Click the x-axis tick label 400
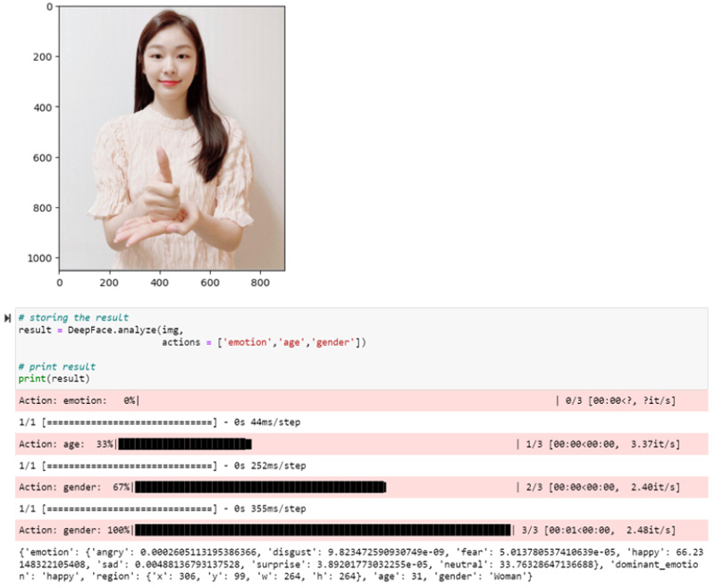Viewport: 715px width, 588px height. [x=160, y=282]
